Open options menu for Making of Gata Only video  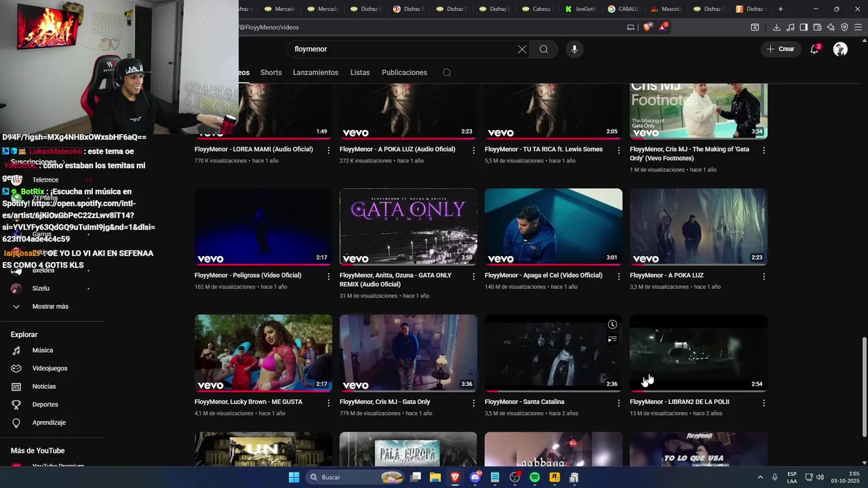(x=764, y=150)
